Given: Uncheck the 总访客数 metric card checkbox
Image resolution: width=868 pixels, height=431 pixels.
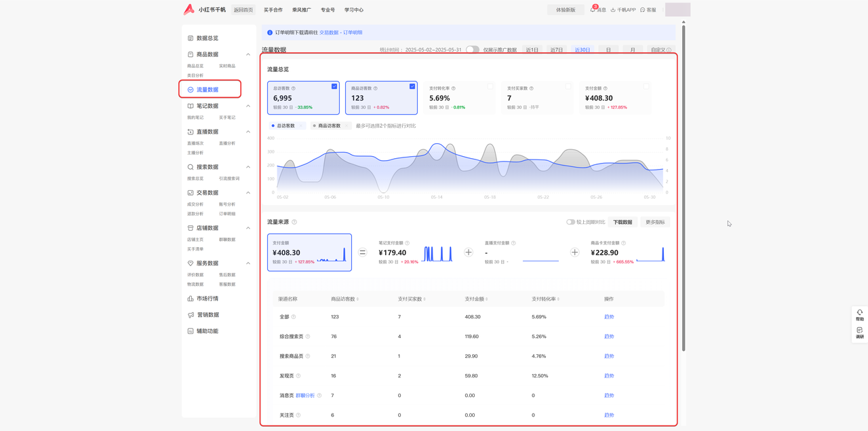Looking at the screenshot, I should click(x=334, y=87).
